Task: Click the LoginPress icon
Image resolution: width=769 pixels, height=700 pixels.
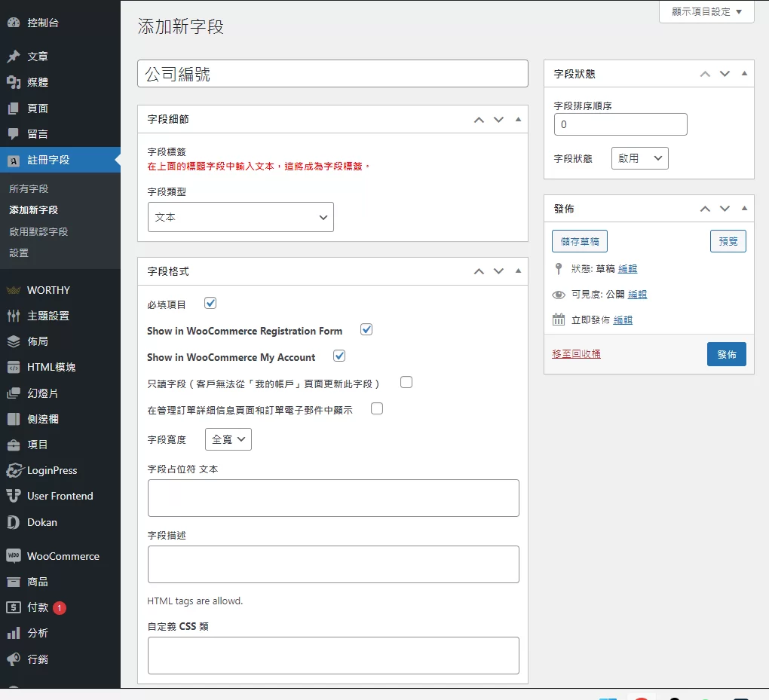Action: (x=15, y=471)
